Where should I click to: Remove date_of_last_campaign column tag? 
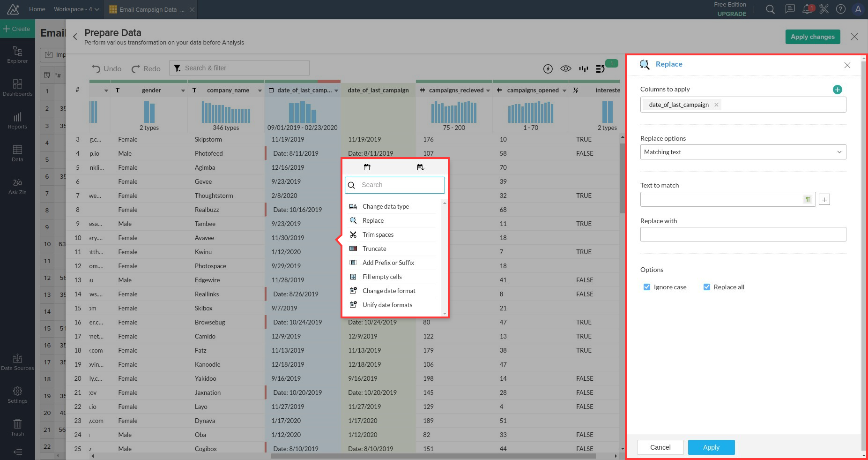coord(716,105)
